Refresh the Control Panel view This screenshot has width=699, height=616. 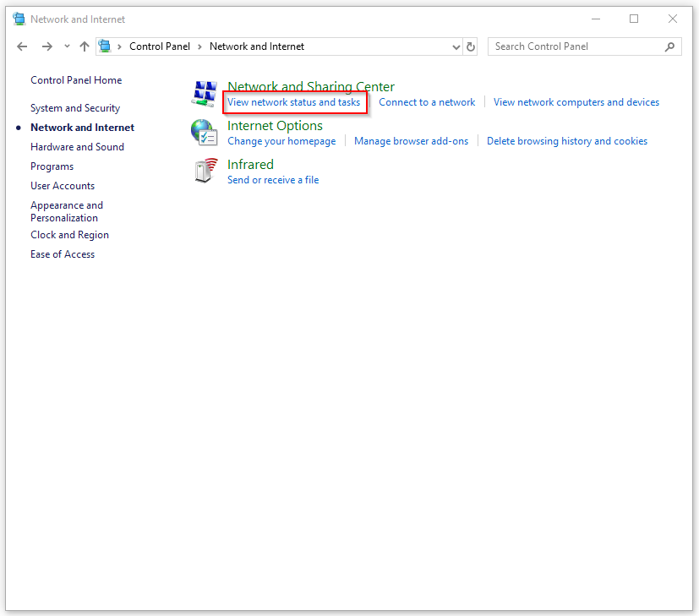pyautogui.click(x=471, y=46)
